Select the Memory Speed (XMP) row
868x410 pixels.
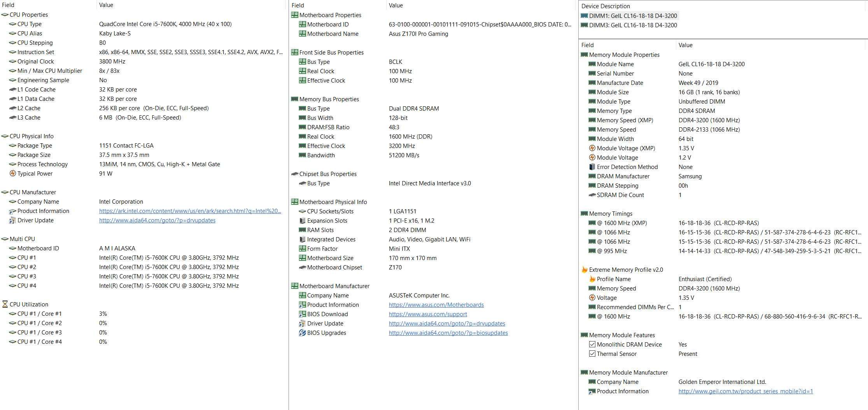point(723,120)
